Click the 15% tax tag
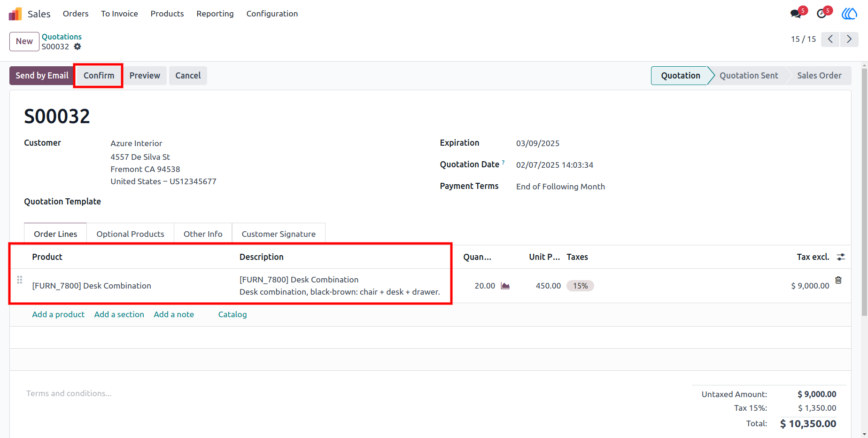The width and height of the screenshot is (868, 438). tap(580, 286)
